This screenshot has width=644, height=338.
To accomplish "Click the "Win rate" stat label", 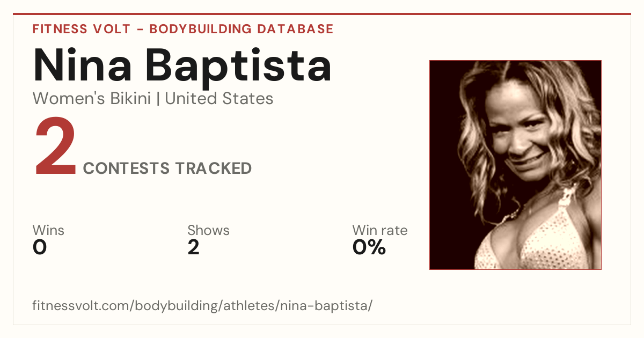I will pos(380,231).
